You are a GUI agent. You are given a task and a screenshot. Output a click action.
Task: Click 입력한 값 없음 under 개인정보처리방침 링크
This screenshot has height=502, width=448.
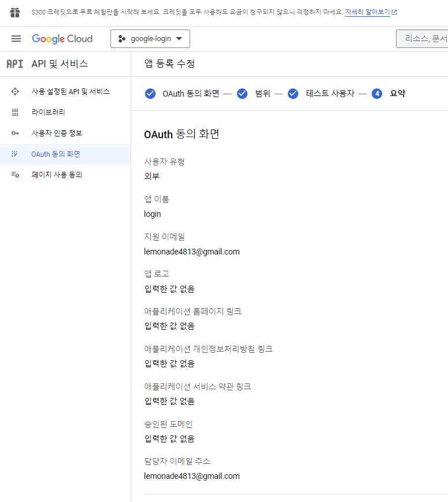(169, 364)
